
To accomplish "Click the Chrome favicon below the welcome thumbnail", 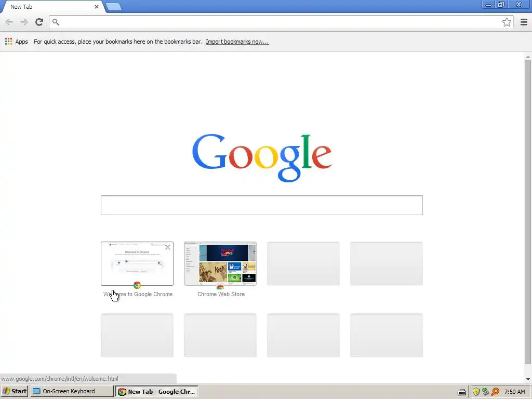I will point(137,285).
